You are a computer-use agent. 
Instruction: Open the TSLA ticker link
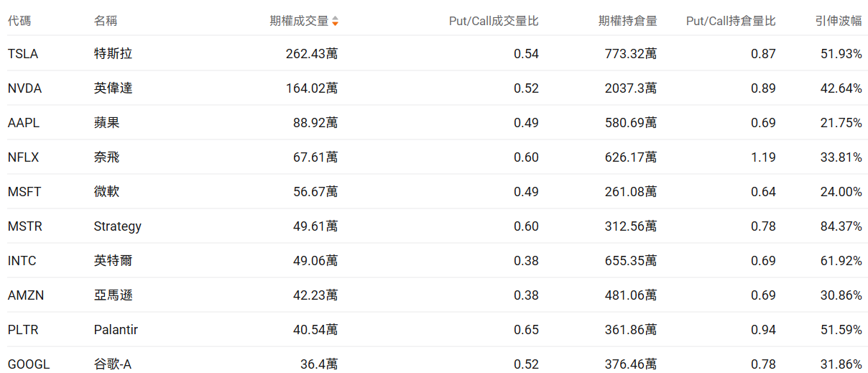(23, 54)
